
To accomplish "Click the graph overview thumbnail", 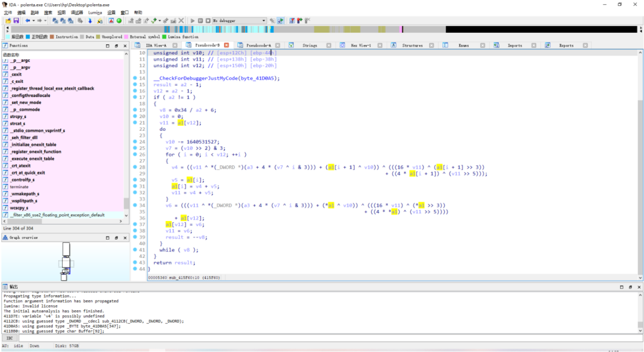I will pos(66,261).
